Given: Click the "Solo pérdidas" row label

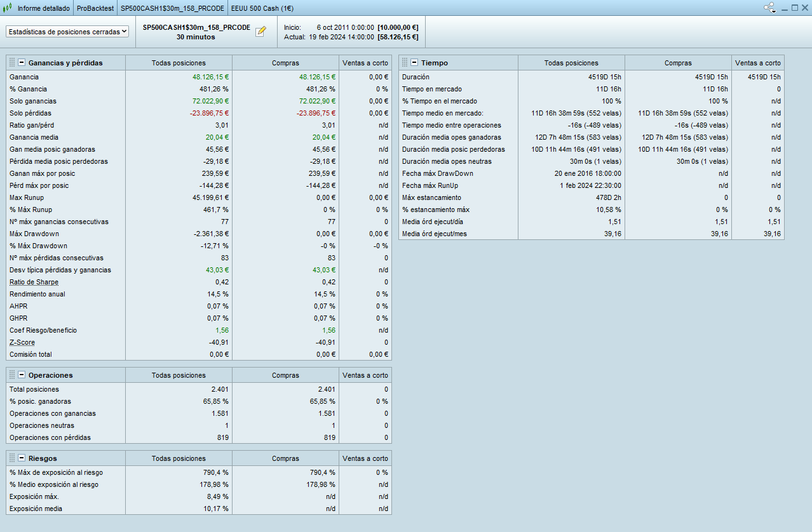Looking at the screenshot, I should [30, 113].
